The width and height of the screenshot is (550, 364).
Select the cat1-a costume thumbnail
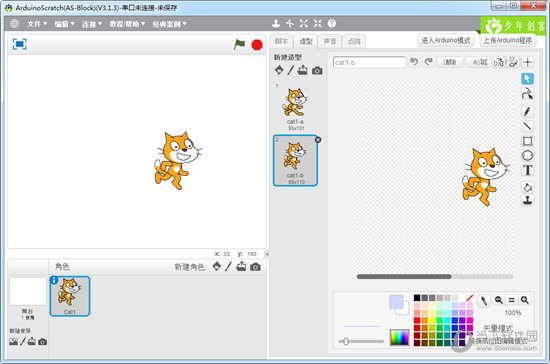point(295,107)
